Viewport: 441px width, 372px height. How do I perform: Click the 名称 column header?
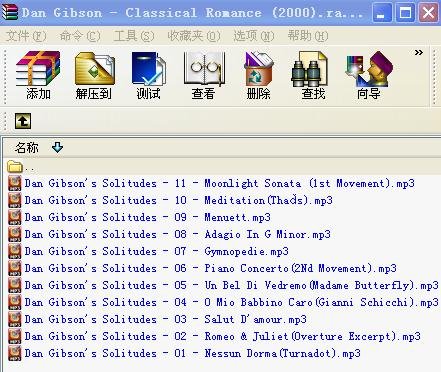pyautogui.click(x=27, y=147)
